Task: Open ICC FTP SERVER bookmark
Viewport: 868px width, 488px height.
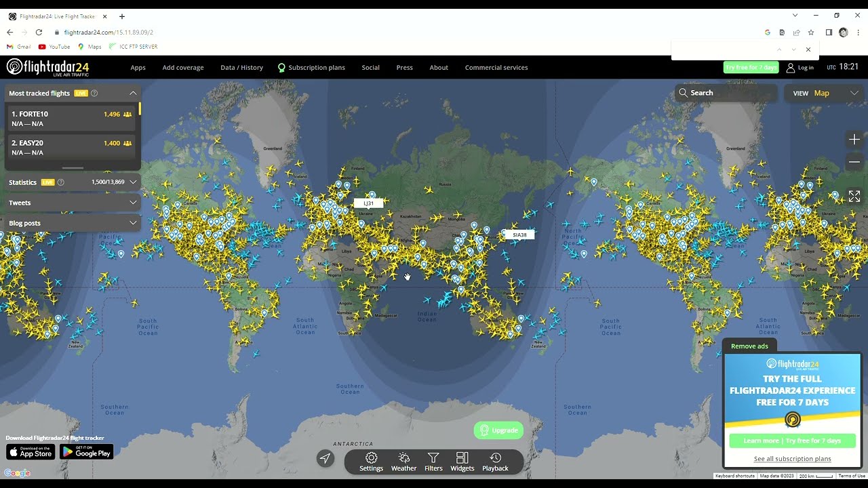Action: click(134, 47)
